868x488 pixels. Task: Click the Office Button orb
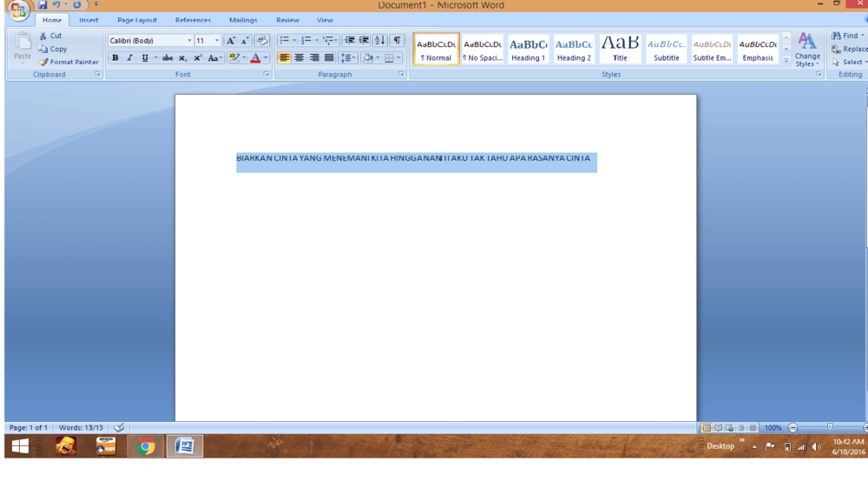17,10
